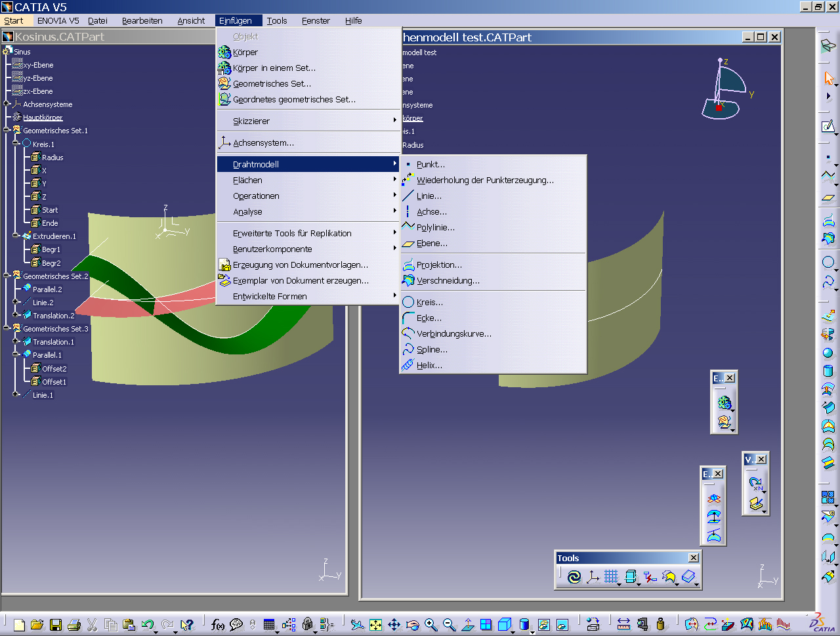Click the Measure Between ruler icon

tap(623, 624)
